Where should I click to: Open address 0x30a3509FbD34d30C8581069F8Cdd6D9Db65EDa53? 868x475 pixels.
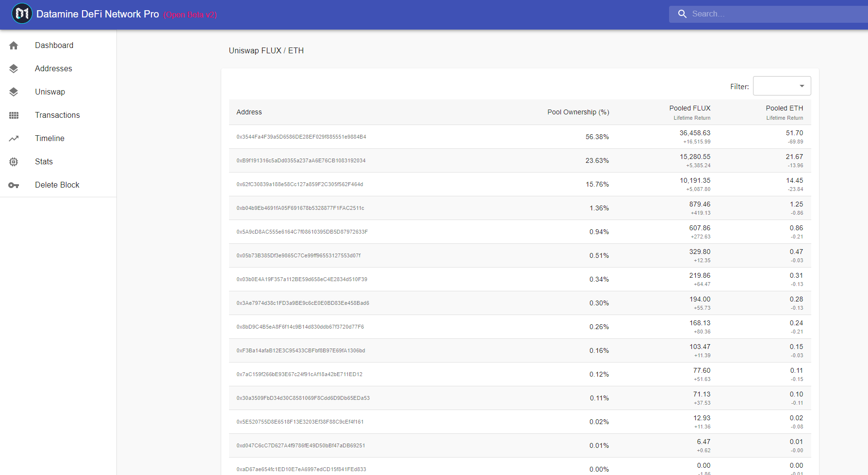pos(303,398)
